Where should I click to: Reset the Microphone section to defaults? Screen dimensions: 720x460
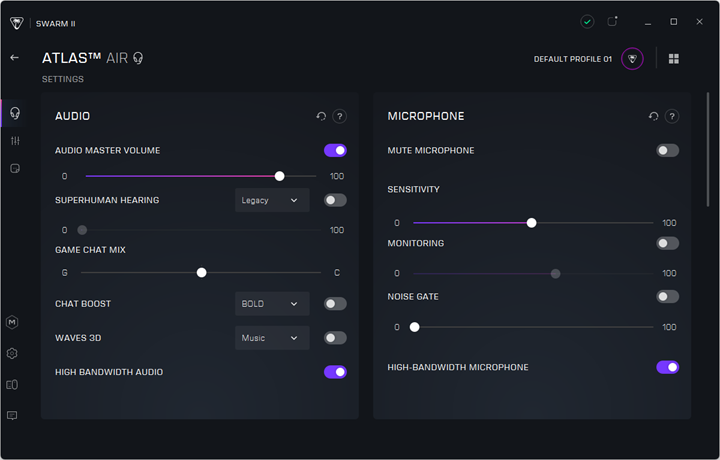[x=653, y=116]
